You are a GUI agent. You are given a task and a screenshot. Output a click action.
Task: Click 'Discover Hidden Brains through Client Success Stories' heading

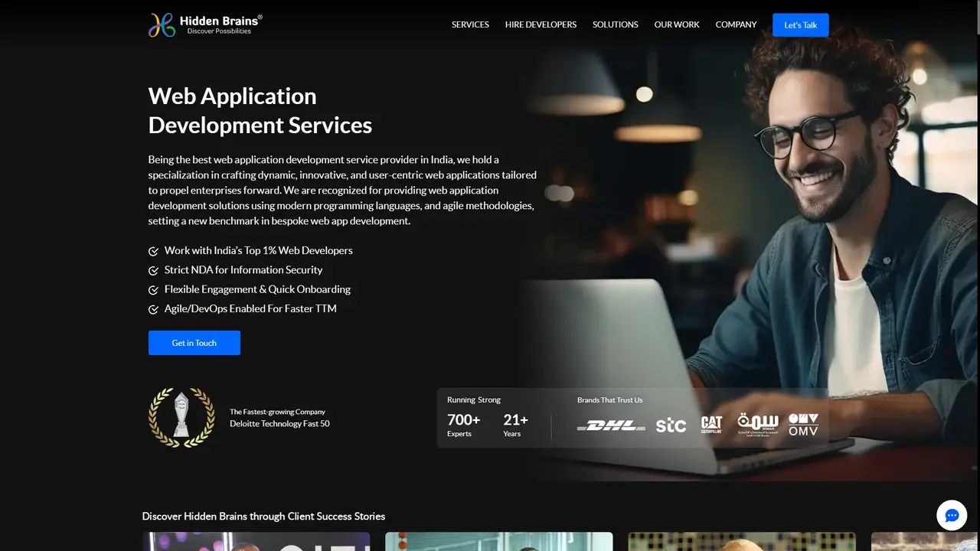(x=263, y=517)
